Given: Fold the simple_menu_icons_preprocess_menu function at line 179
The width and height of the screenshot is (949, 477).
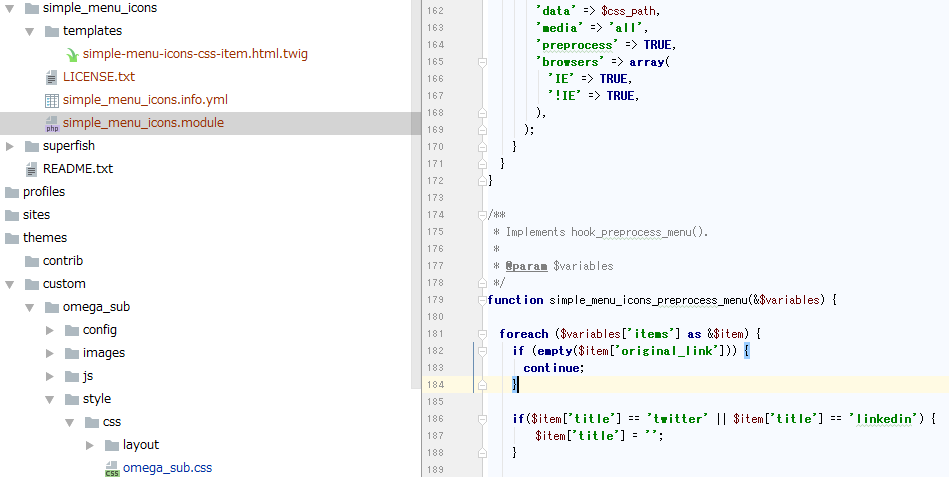Looking at the screenshot, I should click(482, 300).
